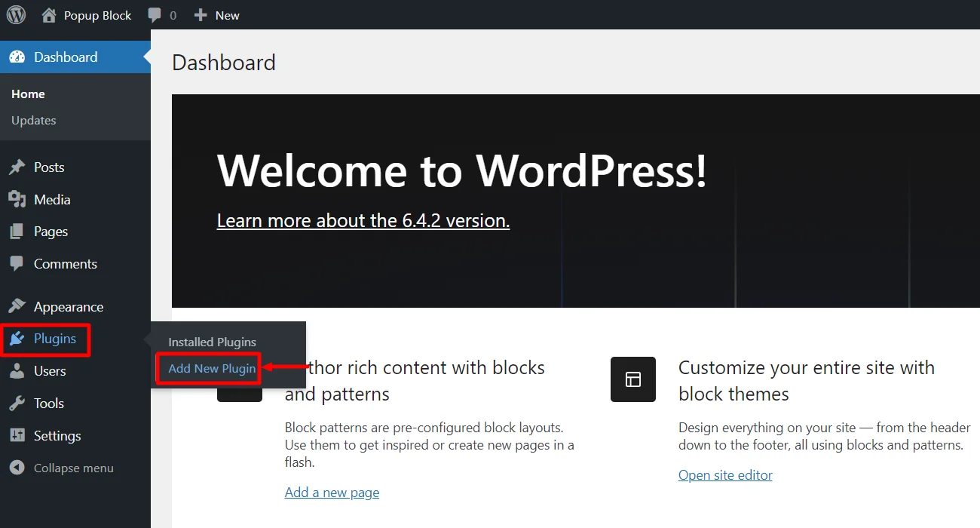Click the WordPress logo icon
The height and width of the screenshot is (528, 980).
point(16,14)
